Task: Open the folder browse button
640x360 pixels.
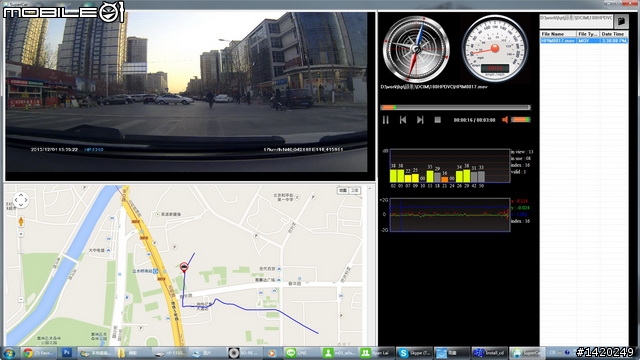Action: click(621, 21)
